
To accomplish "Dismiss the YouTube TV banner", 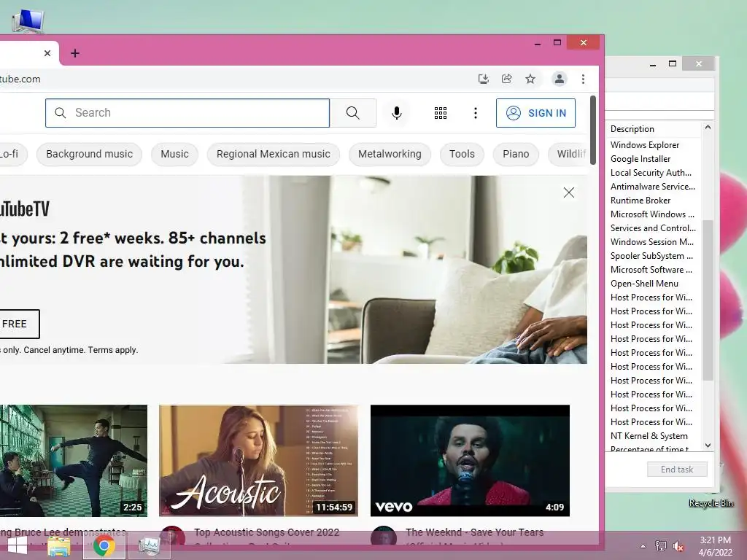I will click(x=569, y=192).
